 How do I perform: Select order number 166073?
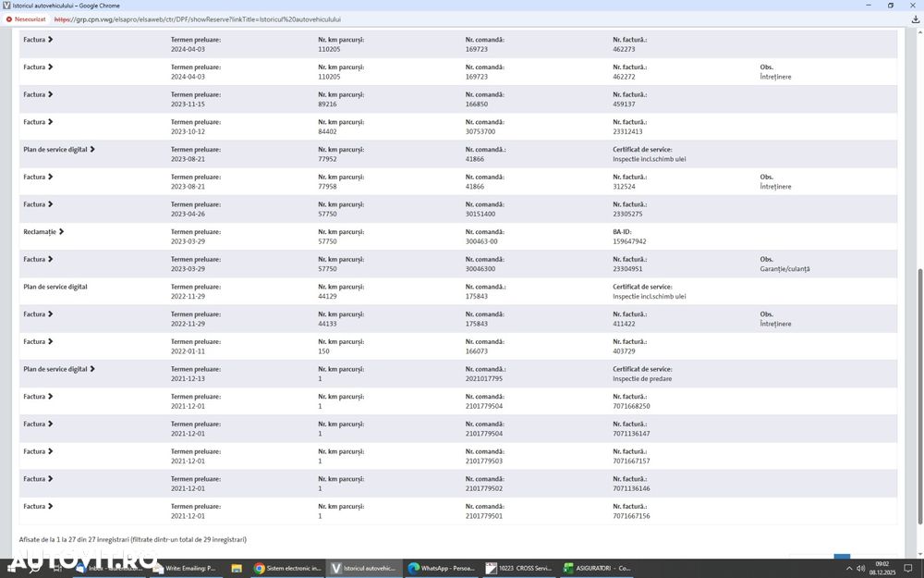(476, 350)
